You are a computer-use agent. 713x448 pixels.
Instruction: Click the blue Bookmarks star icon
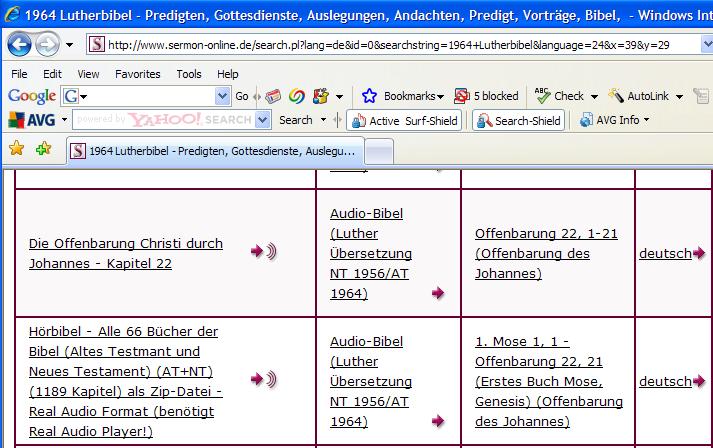click(x=369, y=96)
